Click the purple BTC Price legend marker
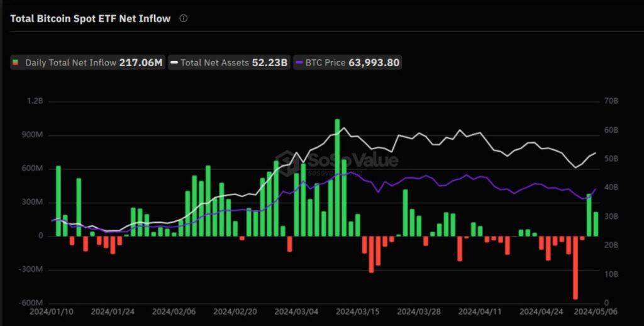This screenshot has width=644, height=326. [299, 62]
